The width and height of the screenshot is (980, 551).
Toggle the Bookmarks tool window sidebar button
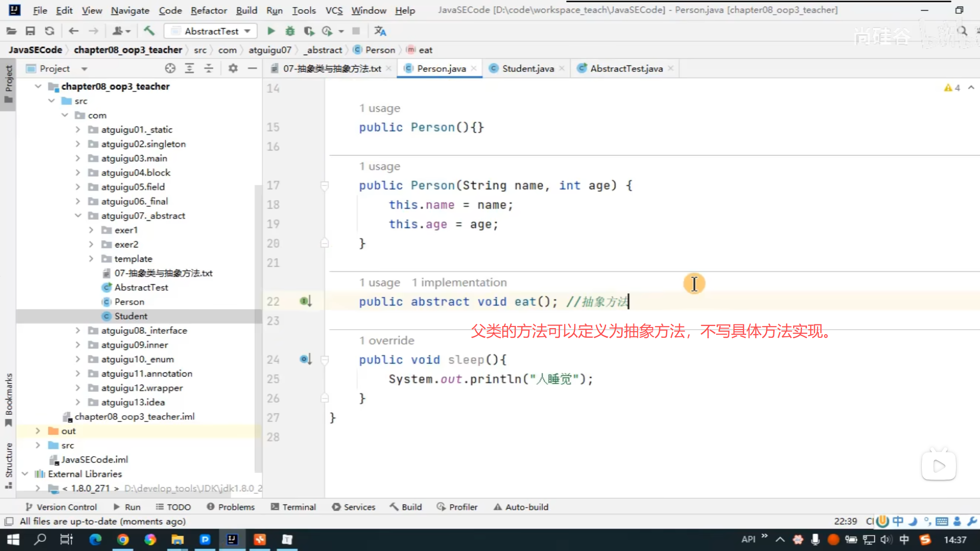click(8, 400)
